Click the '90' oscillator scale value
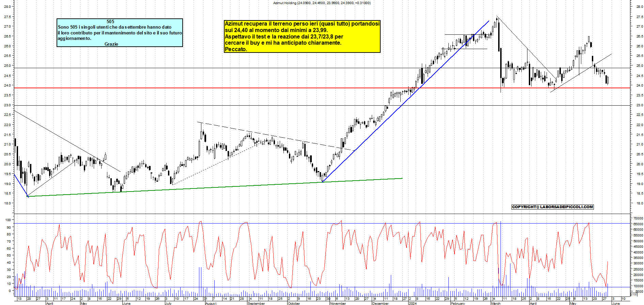Screen dimensions: 644x305 [9, 227]
